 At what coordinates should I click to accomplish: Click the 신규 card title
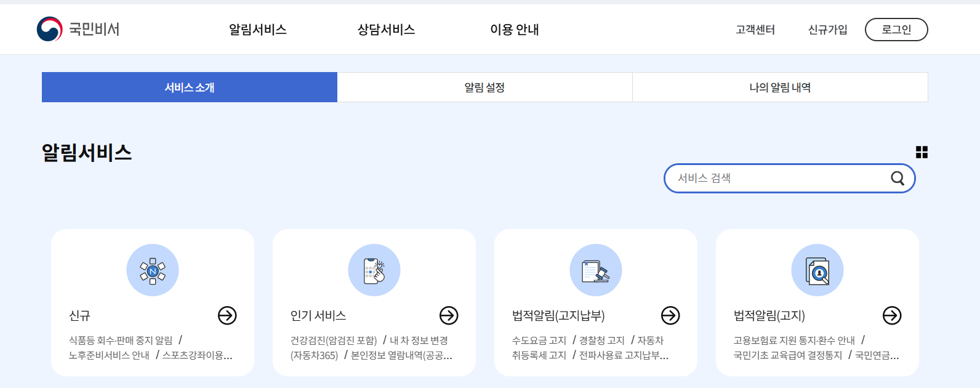coord(79,315)
